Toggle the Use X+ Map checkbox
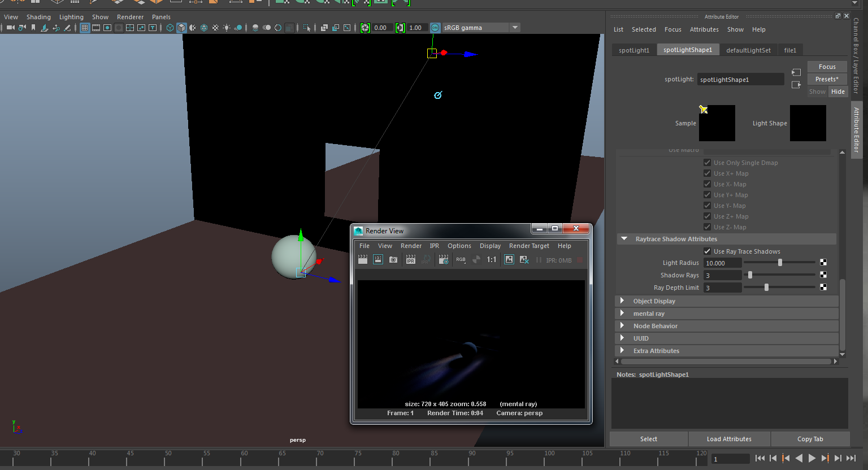The width and height of the screenshot is (868, 470). [x=707, y=173]
